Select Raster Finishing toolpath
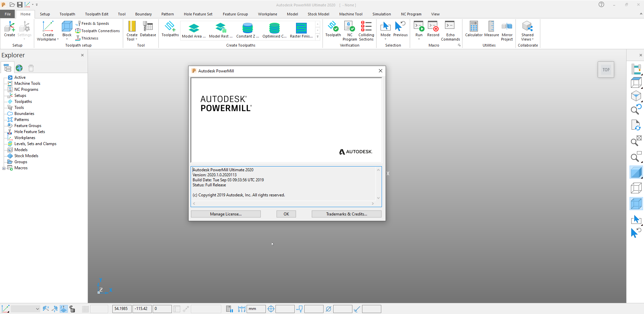 pyautogui.click(x=301, y=30)
